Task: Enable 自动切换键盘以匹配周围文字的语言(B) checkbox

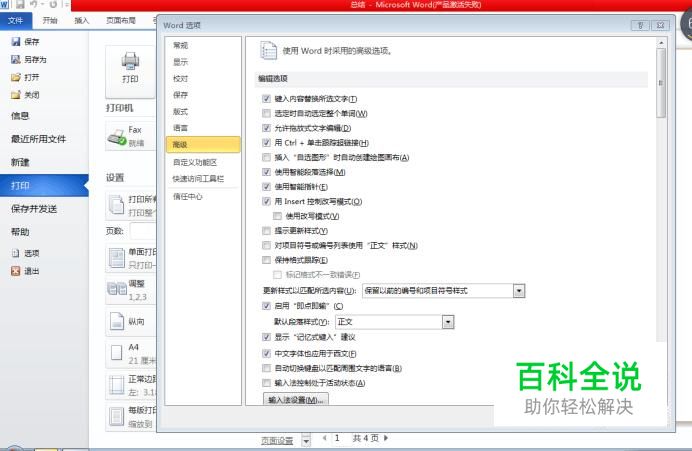Action: (266, 368)
